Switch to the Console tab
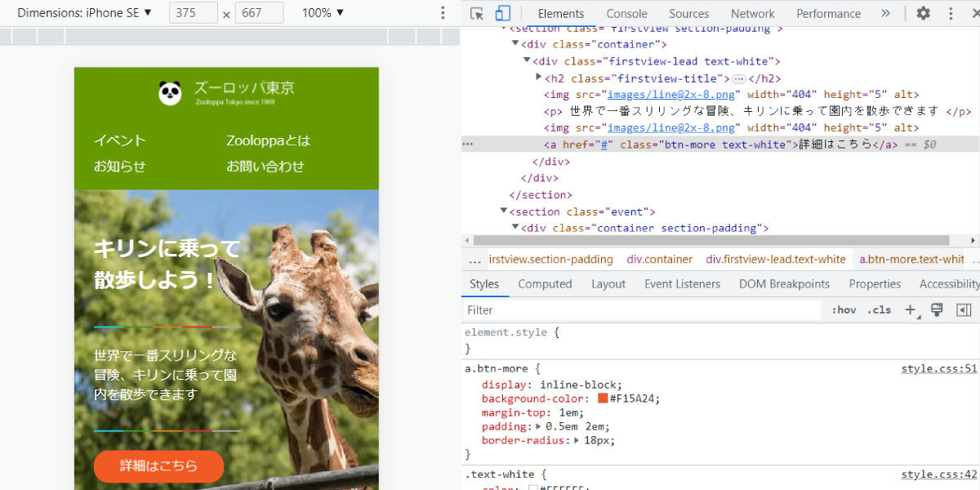The image size is (980, 490). pyautogui.click(x=626, y=13)
